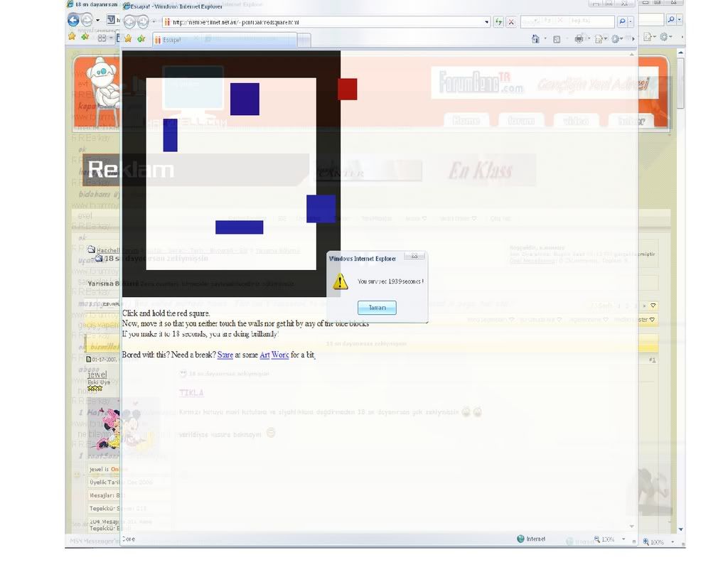This screenshot has width=728, height=582.
Task: Close the Windows Internet Explorer alert dialog
Action: coord(414,257)
